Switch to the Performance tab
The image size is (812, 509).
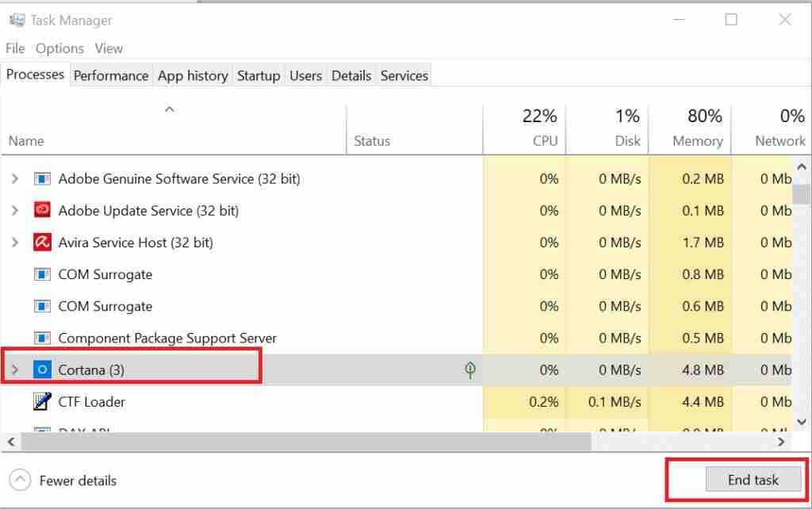(111, 75)
